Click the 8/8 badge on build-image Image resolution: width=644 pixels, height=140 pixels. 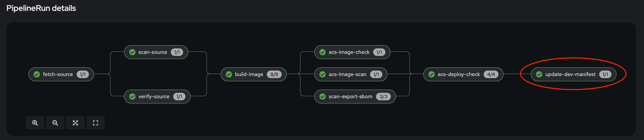[274, 74]
